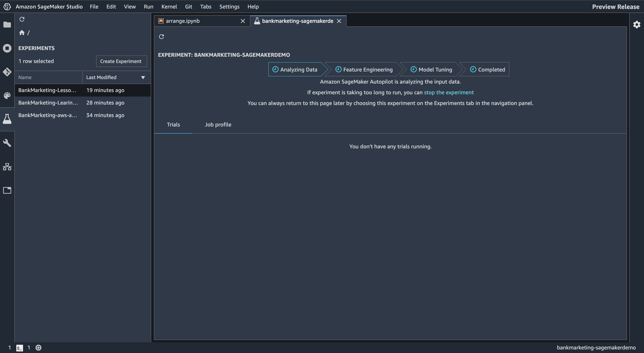
Task: Open the Commands palette sidebar icon
Action: point(7,95)
